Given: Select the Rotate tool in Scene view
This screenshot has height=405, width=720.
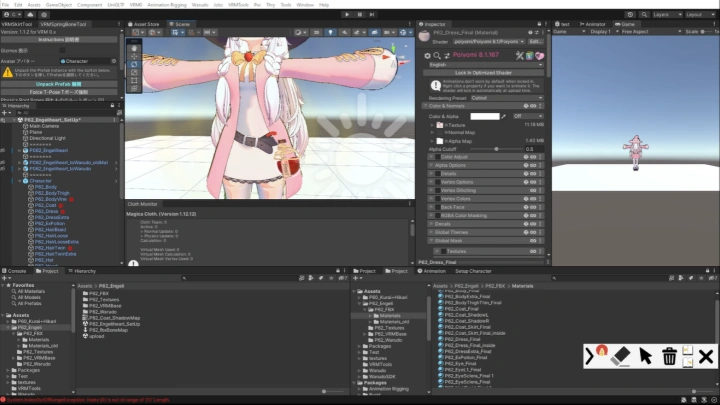Looking at the screenshot, I should (x=135, y=63).
